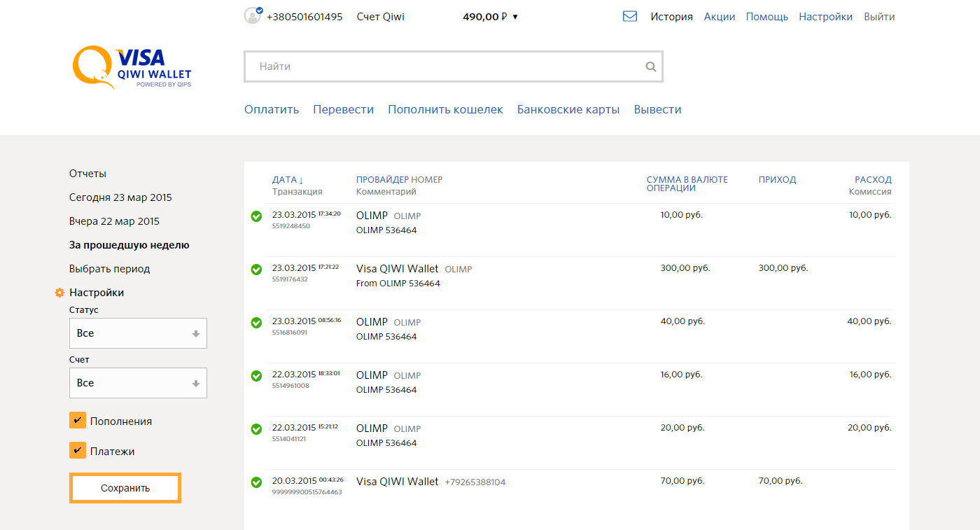
Task: Click the search magnifier icon
Action: pyautogui.click(x=651, y=67)
